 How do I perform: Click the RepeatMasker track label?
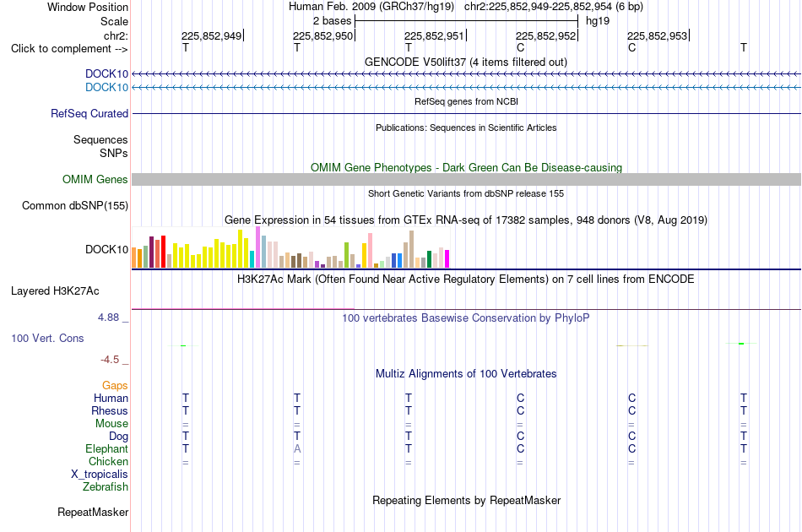[x=93, y=512]
